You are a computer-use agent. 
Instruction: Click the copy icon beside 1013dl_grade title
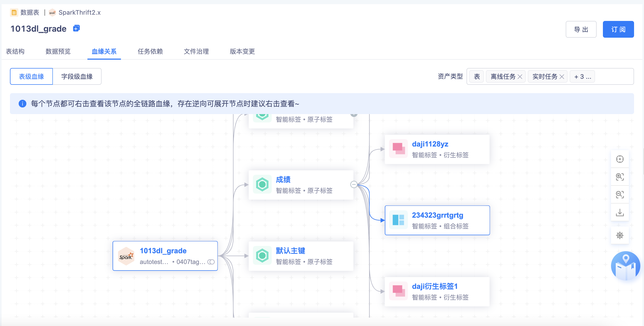pos(76,28)
